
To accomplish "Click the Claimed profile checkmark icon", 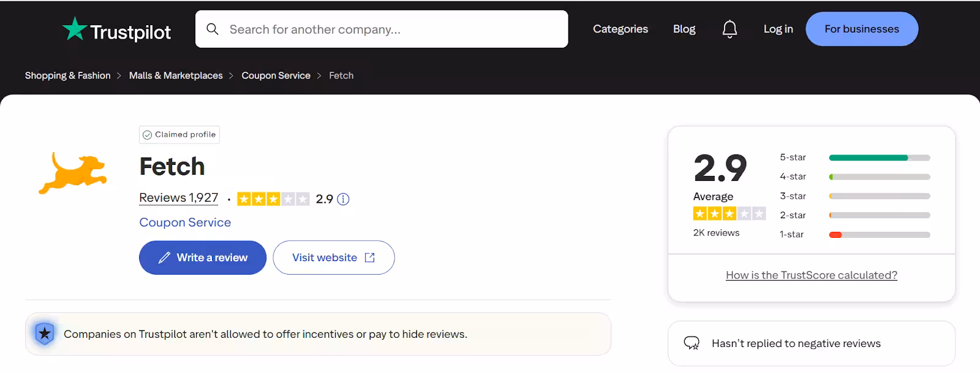I will tap(147, 135).
